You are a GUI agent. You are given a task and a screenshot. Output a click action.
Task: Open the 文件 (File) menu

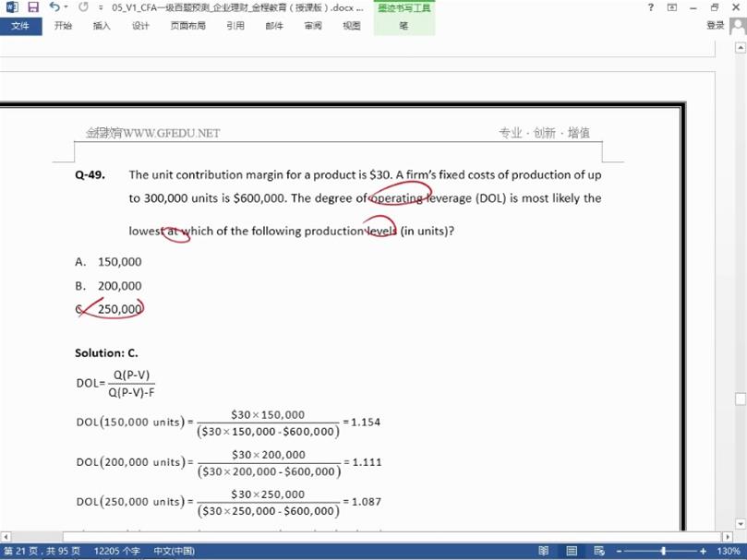[20, 26]
